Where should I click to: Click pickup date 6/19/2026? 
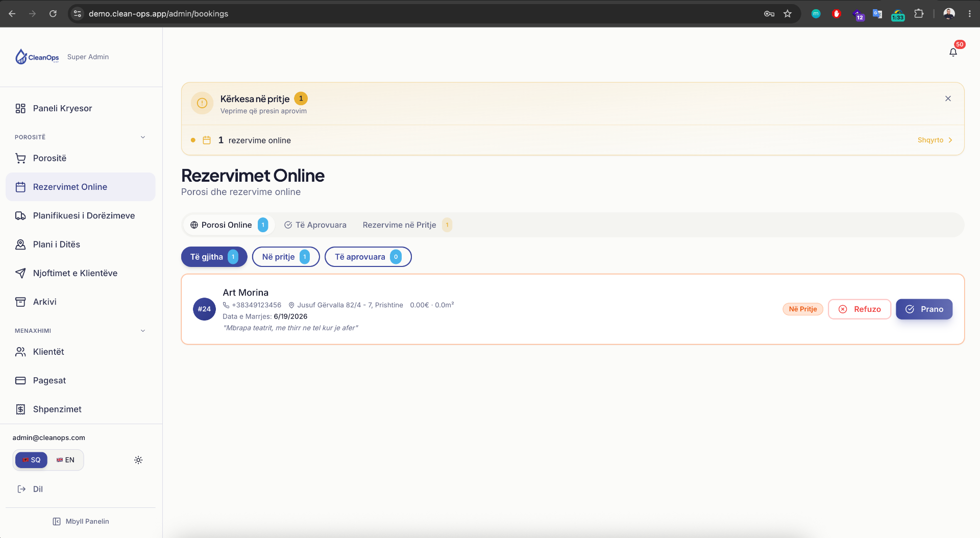click(x=290, y=316)
